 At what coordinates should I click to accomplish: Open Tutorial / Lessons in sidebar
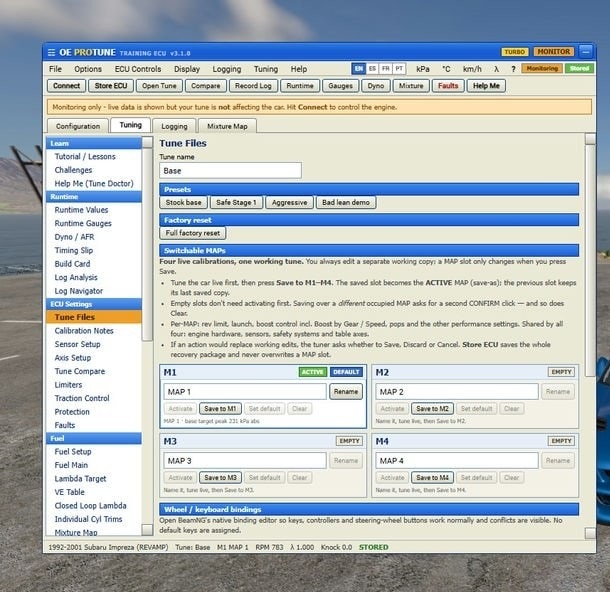[x=85, y=156]
